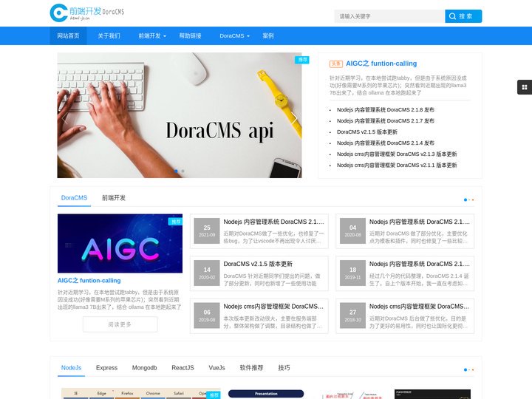
Task: Select the second carousel indicator dot
Action: tap(183, 171)
